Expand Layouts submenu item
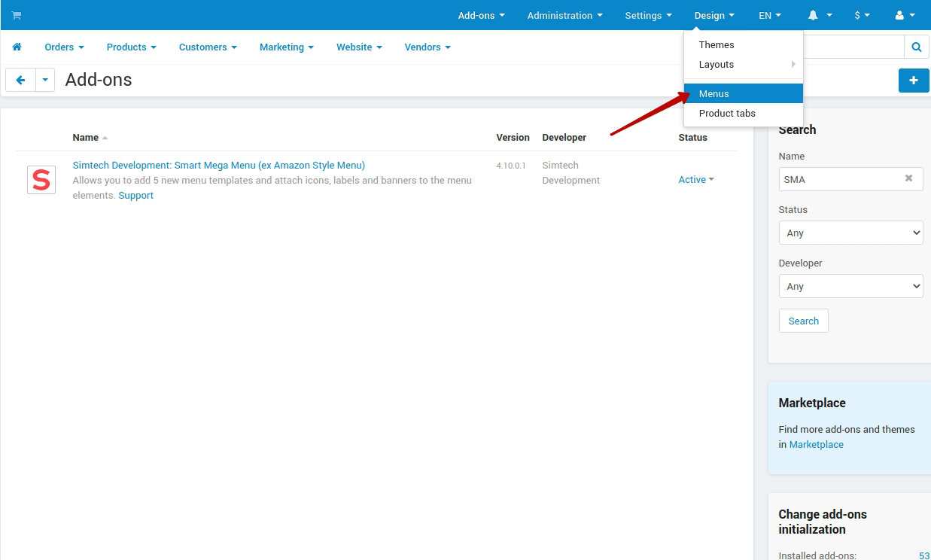Viewport: 931px width, 560px height. click(x=744, y=64)
